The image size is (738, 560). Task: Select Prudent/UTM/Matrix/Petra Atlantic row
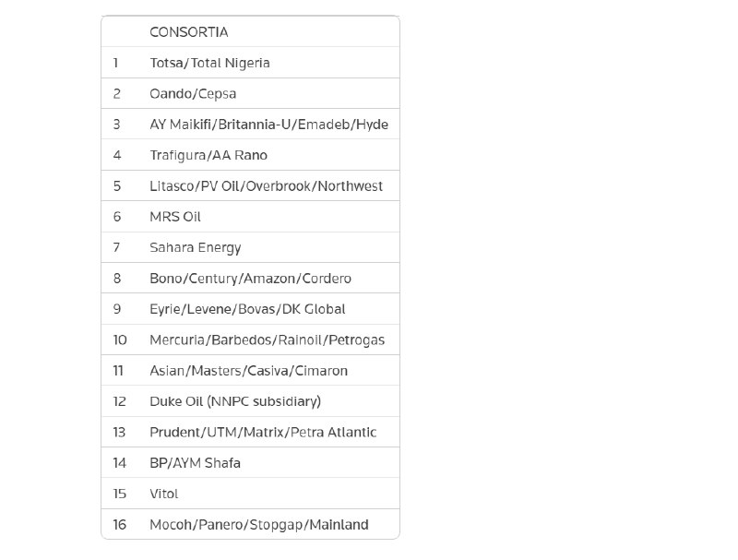tap(250, 432)
